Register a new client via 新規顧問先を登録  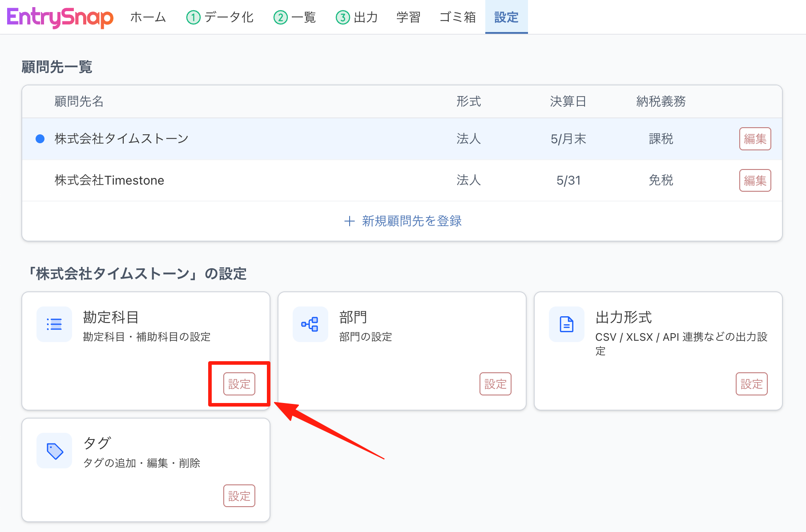pos(403,221)
